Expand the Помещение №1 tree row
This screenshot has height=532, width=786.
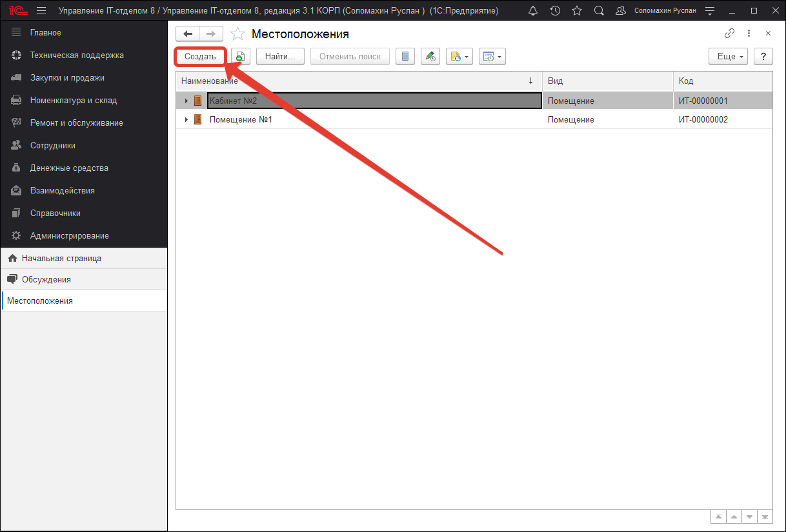186,120
